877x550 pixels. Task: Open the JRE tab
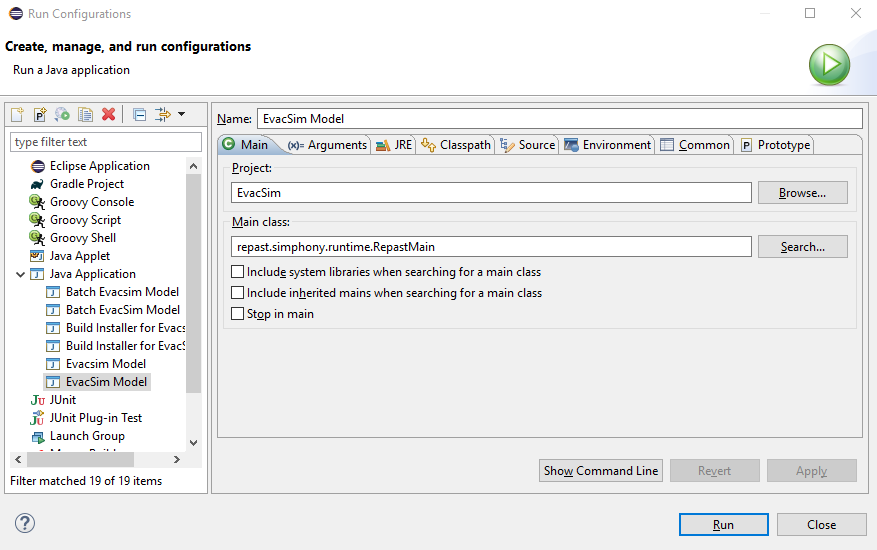(x=394, y=145)
